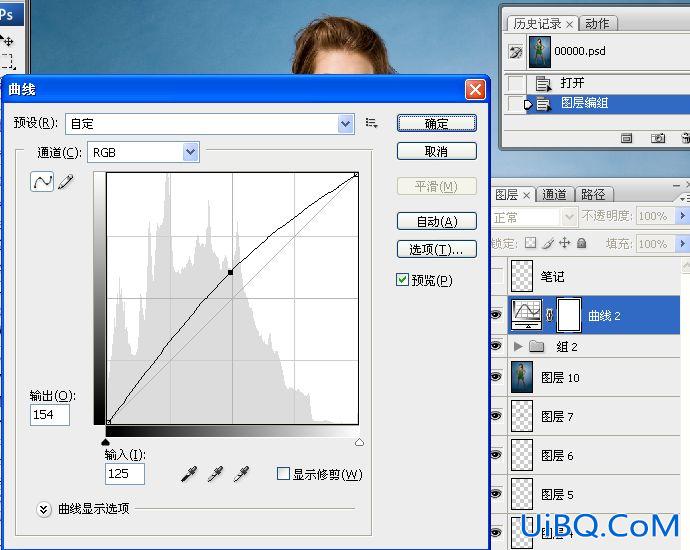Screen dimensions: 690x550
Task: Open the 填充 fill arrow
Action: 682,243
